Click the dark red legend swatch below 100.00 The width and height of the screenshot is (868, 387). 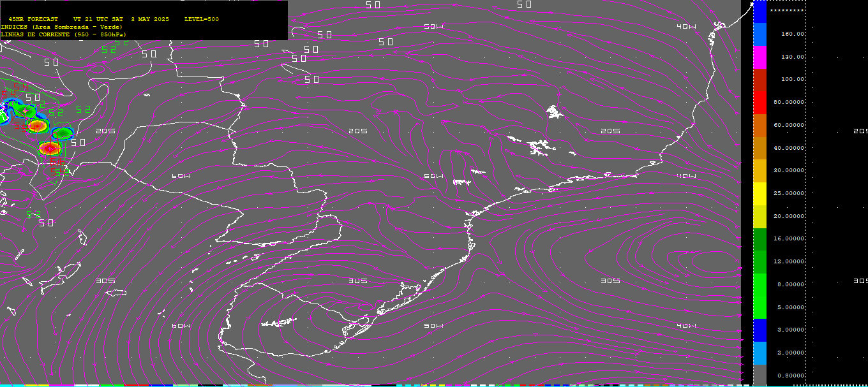[x=759, y=80]
